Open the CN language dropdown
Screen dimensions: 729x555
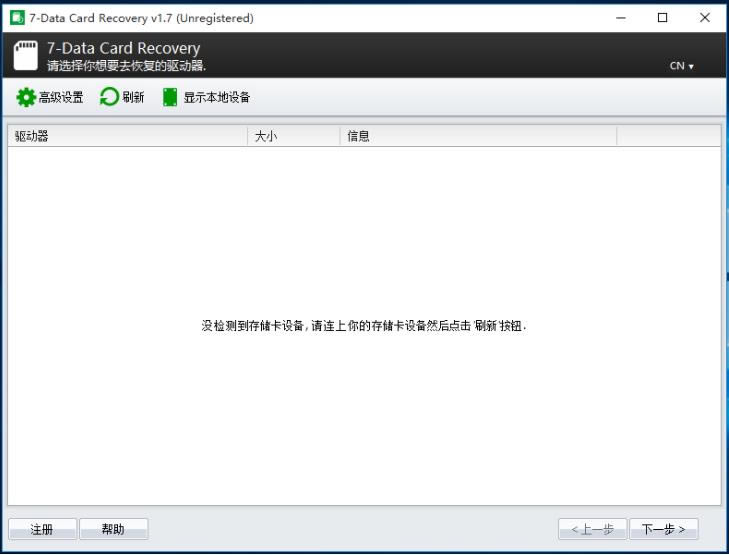pyautogui.click(x=682, y=66)
